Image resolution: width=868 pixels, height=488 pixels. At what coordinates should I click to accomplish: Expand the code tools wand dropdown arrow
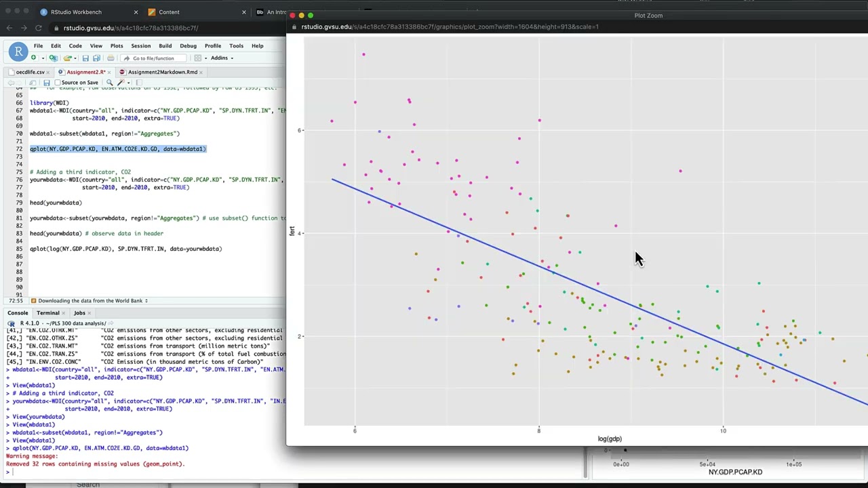(128, 83)
